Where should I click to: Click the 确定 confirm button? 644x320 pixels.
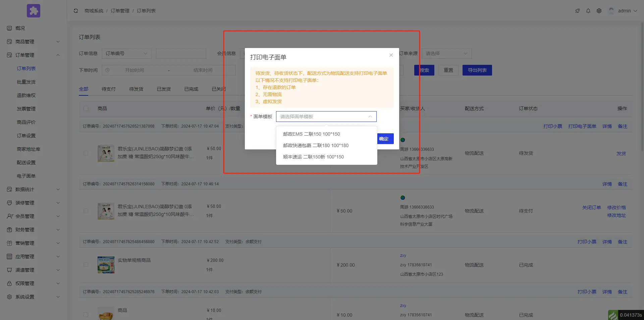click(384, 139)
